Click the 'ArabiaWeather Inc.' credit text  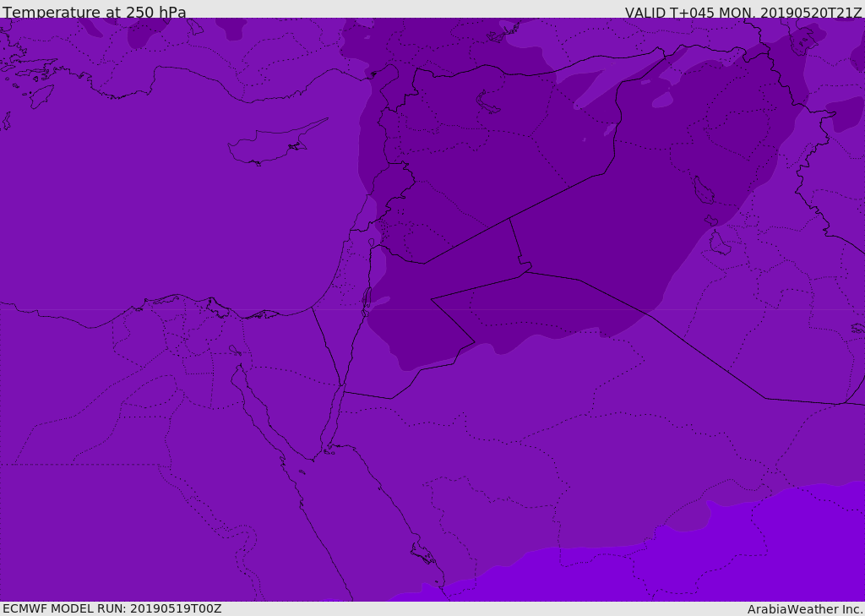pyautogui.click(x=805, y=609)
